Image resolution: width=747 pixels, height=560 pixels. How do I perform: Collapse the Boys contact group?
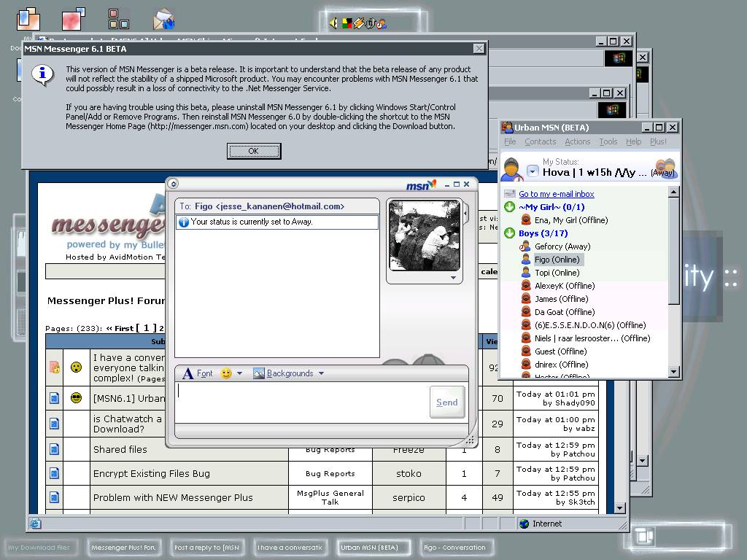click(x=510, y=233)
